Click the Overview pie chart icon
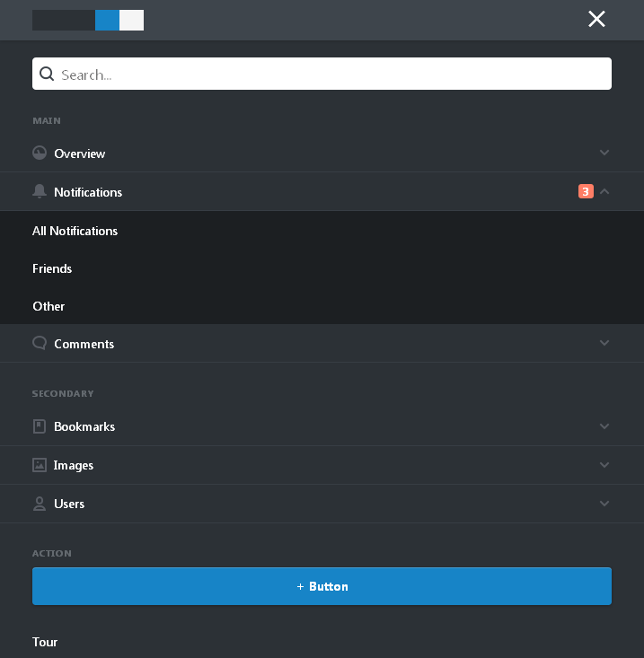Viewport: 644px width, 658px height. pos(40,154)
